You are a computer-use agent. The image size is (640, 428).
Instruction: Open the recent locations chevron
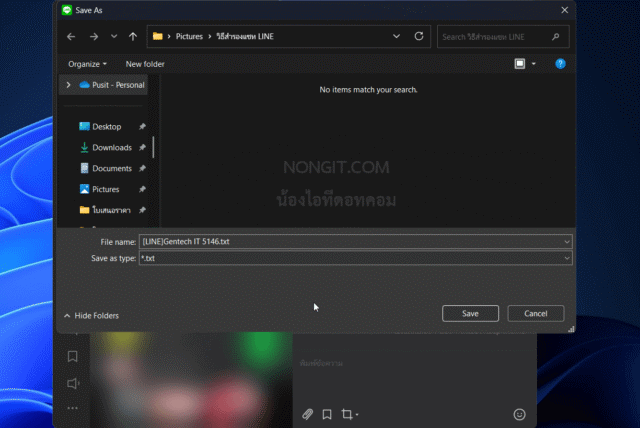point(114,36)
